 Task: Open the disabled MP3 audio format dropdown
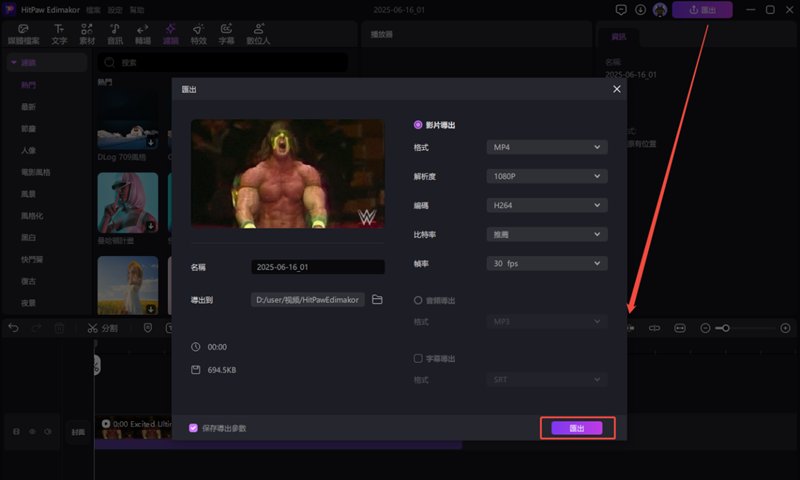pos(547,321)
